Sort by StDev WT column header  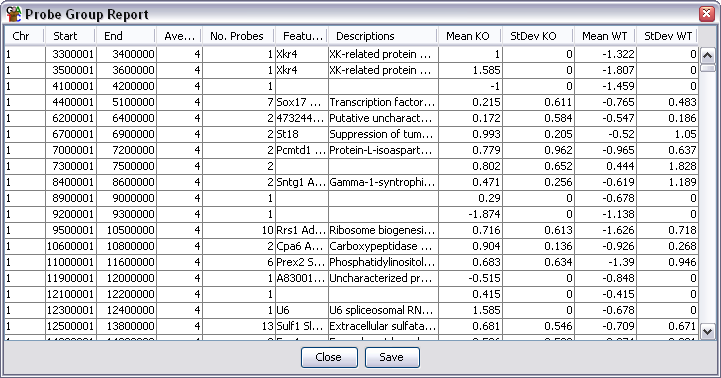(667, 36)
